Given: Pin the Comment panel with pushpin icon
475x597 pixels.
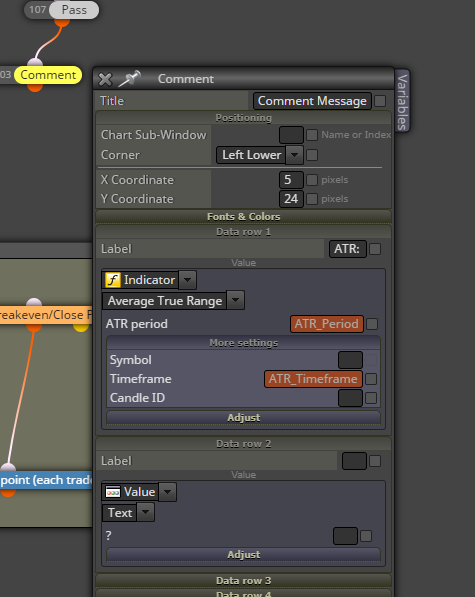Looking at the screenshot, I should tap(130, 78).
